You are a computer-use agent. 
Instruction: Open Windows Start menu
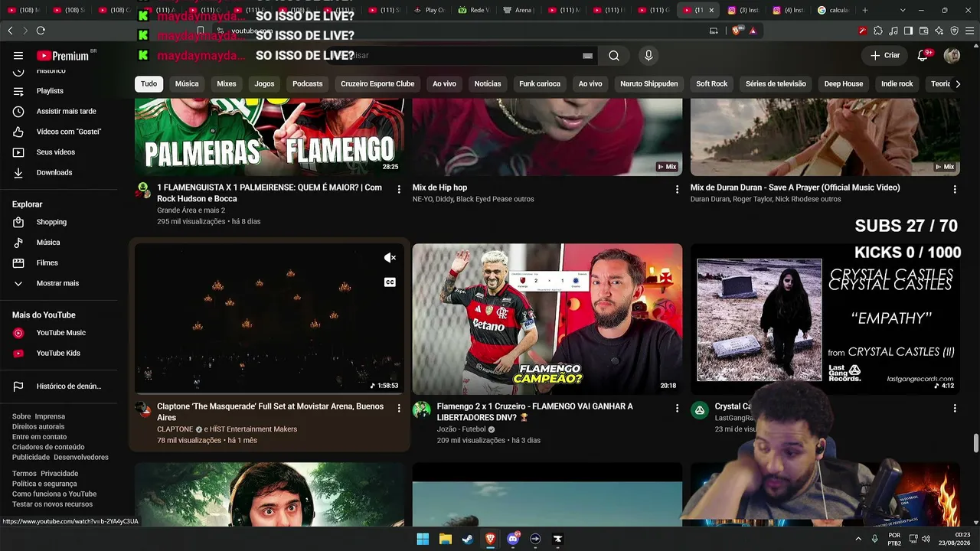click(x=423, y=539)
